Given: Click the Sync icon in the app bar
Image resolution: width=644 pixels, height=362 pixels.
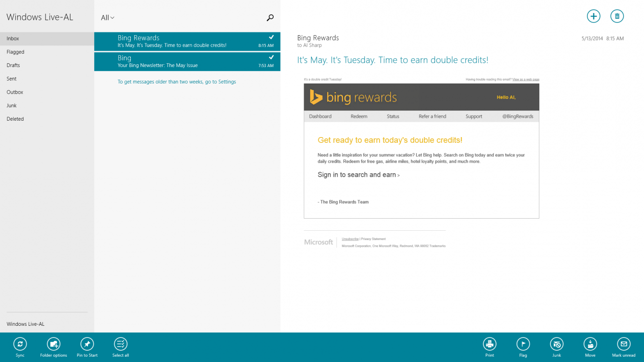Looking at the screenshot, I should click(20, 344).
